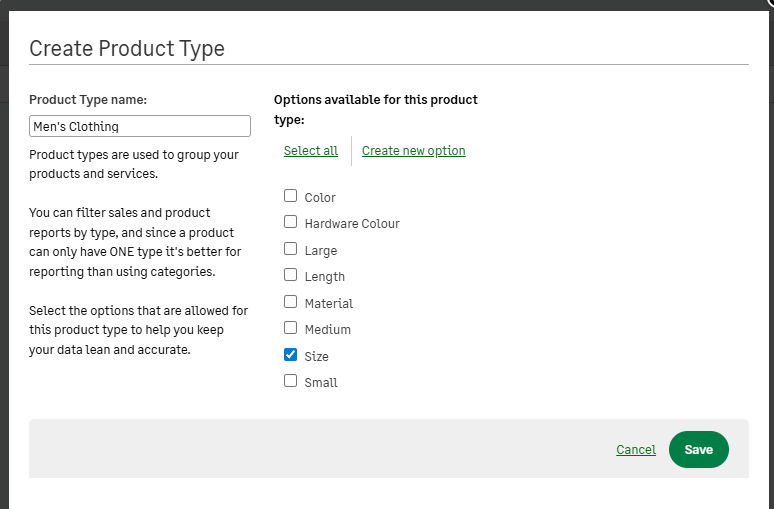The width and height of the screenshot is (774, 509).
Task: Focus the Product Type name field
Action: (x=140, y=126)
